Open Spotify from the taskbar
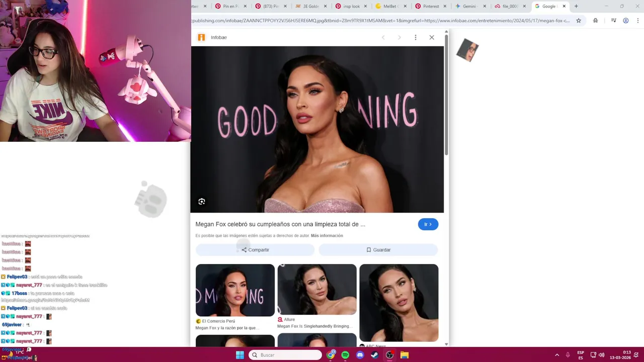 tap(345, 355)
